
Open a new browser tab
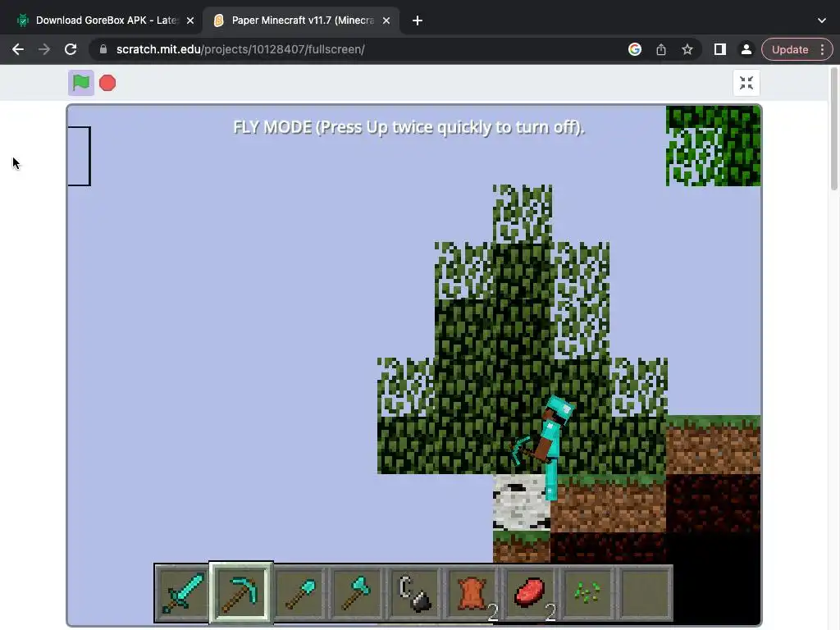coord(418,21)
